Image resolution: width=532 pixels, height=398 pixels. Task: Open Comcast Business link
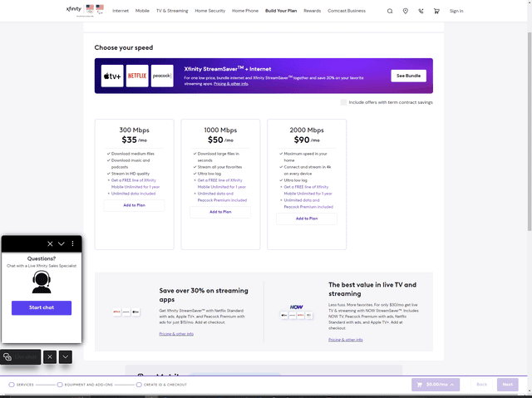pyautogui.click(x=347, y=11)
